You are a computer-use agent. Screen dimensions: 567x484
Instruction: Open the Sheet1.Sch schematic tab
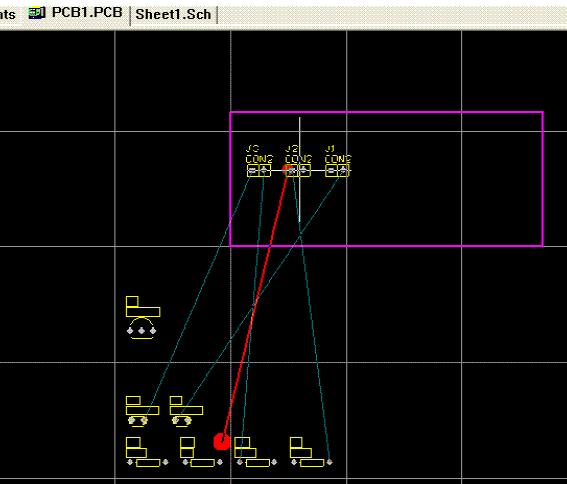tap(173, 14)
